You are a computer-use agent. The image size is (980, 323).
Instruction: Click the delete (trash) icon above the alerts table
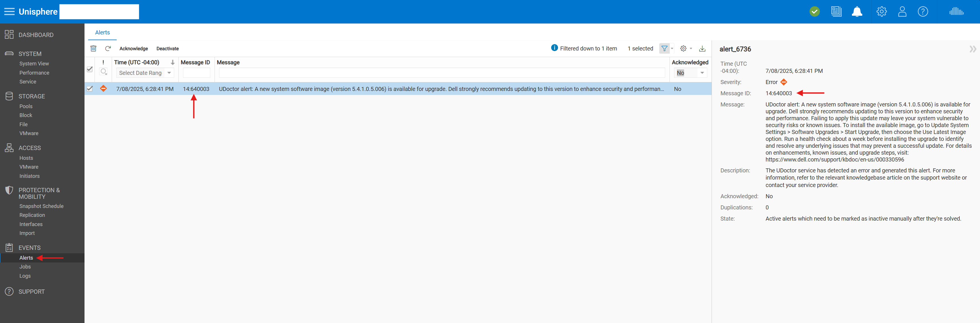coord(93,48)
